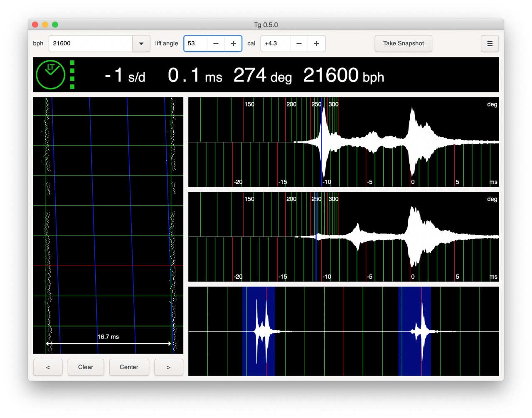Viewport: 532px width, 418px height.
Task: Click the bph value field showing 21600
Action: coord(91,44)
